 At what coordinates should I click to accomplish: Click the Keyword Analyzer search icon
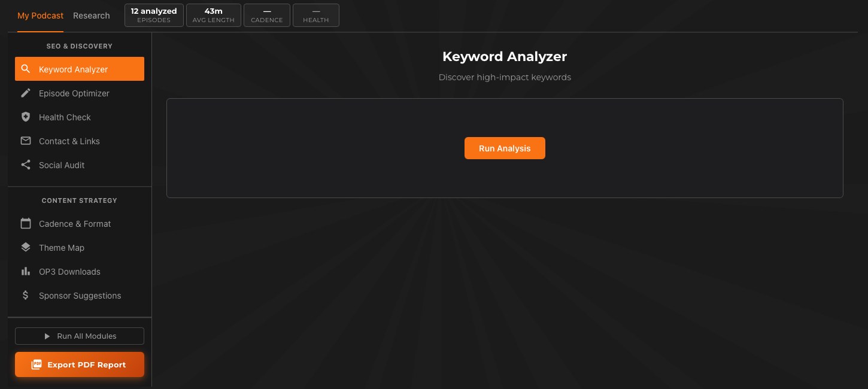coord(26,69)
